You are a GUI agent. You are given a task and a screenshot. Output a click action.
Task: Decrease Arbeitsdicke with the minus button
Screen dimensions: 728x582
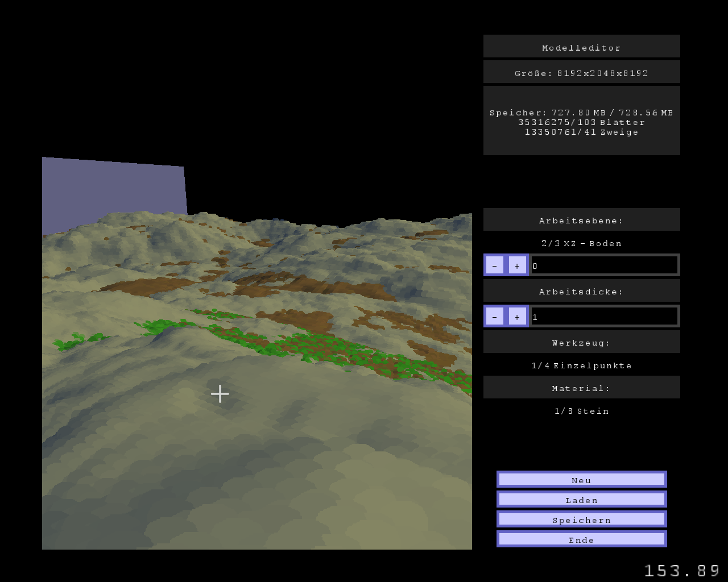495,317
